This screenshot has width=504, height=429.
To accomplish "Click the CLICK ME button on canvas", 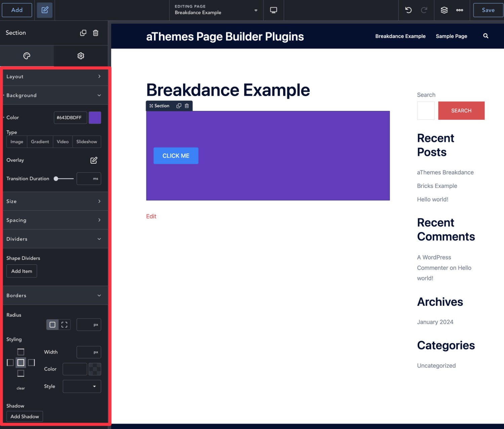I will tap(176, 156).
